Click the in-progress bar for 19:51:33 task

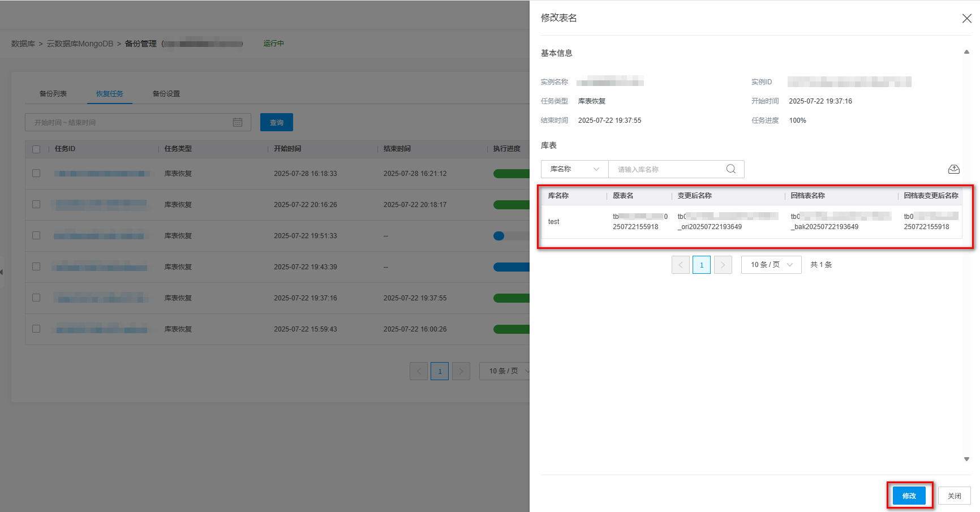(511, 236)
